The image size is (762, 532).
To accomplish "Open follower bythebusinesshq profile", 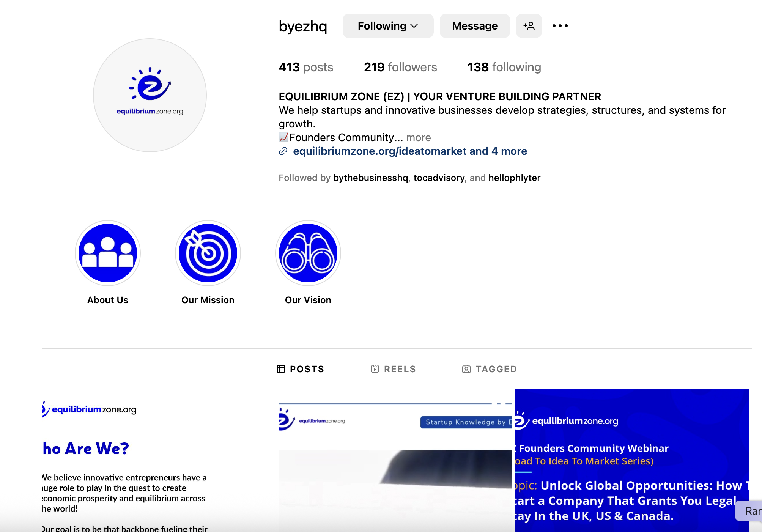I will click(370, 178).
